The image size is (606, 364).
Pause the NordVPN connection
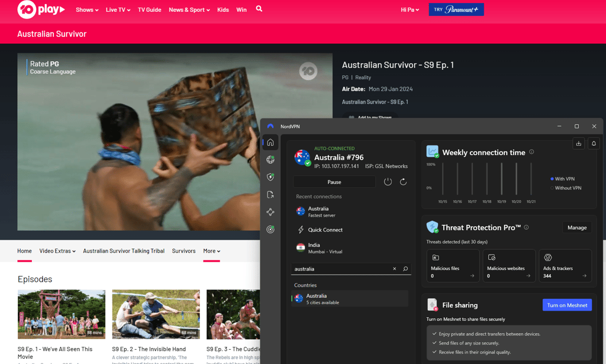click(334, 182)
